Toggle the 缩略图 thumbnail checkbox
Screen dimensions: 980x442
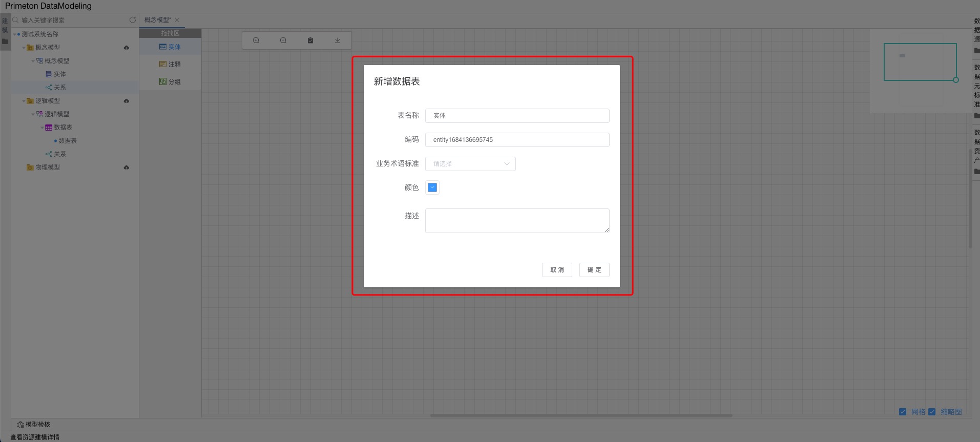[x=932, y=412]
